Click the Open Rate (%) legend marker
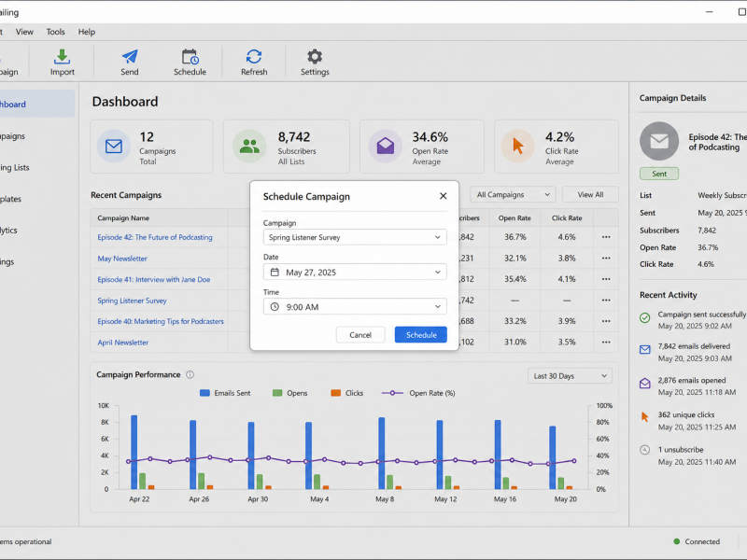The image size is (747, 560). pos(392,393)
